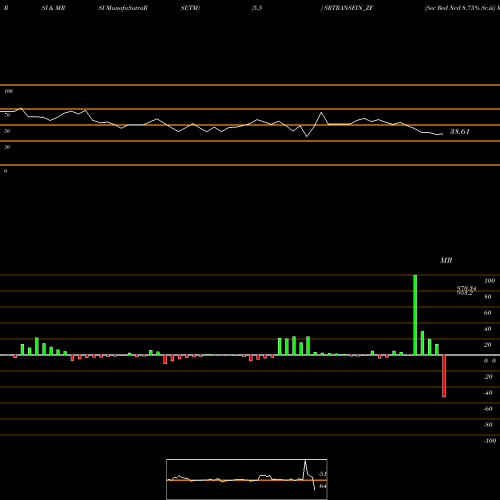This screenshot has width=500, height=500.
Task: Click the 'SI MunafaSutraR' header text
Action: point(123,8)
